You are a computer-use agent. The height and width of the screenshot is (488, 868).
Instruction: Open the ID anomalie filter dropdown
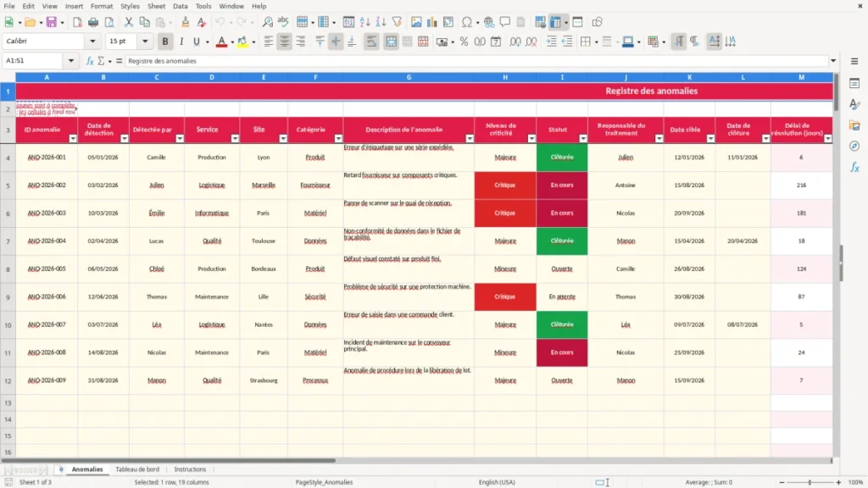[73, 139]
